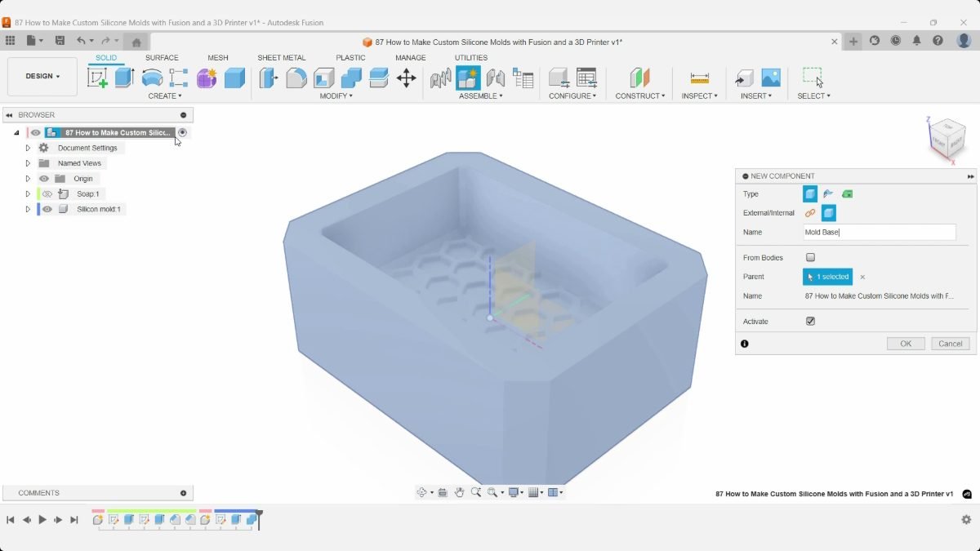
Task: Select the Extrude tool
Action: 124,78
